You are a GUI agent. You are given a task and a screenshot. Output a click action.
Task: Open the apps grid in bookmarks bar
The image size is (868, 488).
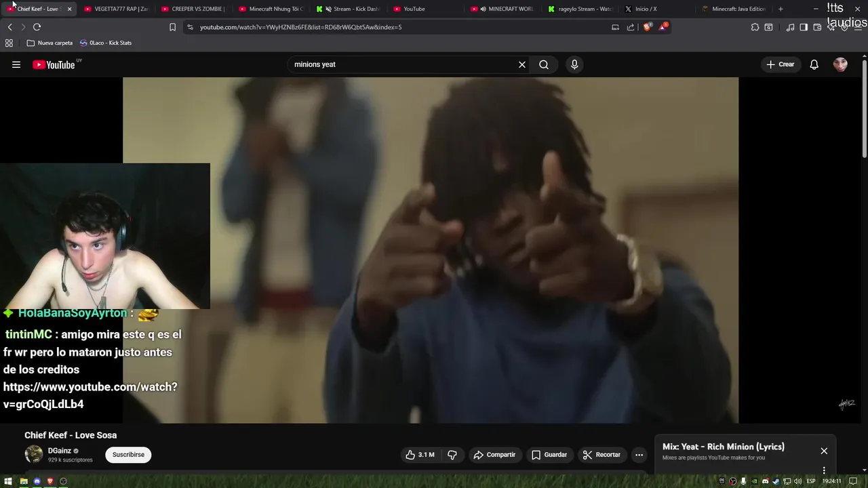(x=9, y=43)
